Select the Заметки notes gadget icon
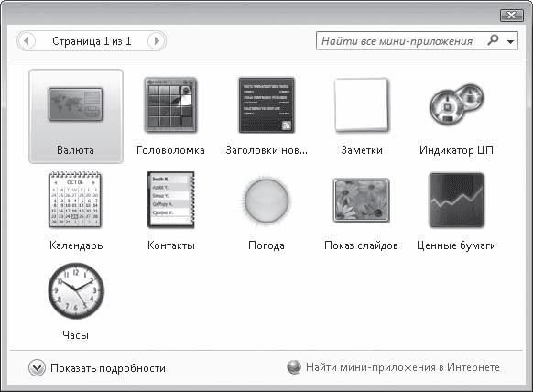Viewport: 533px width, 392px height. pyautogui.click(x=362, y=105)
